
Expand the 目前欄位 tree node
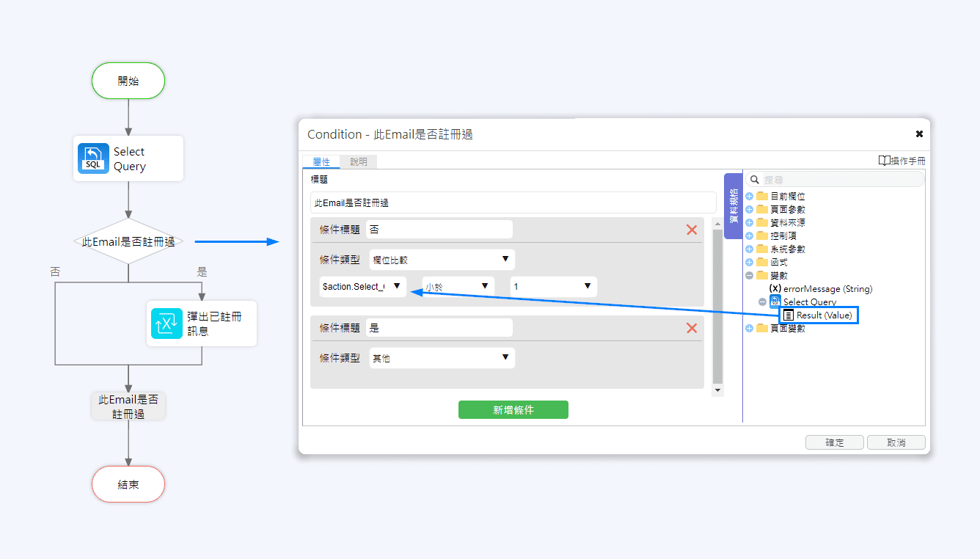click(x=750, y=197)
